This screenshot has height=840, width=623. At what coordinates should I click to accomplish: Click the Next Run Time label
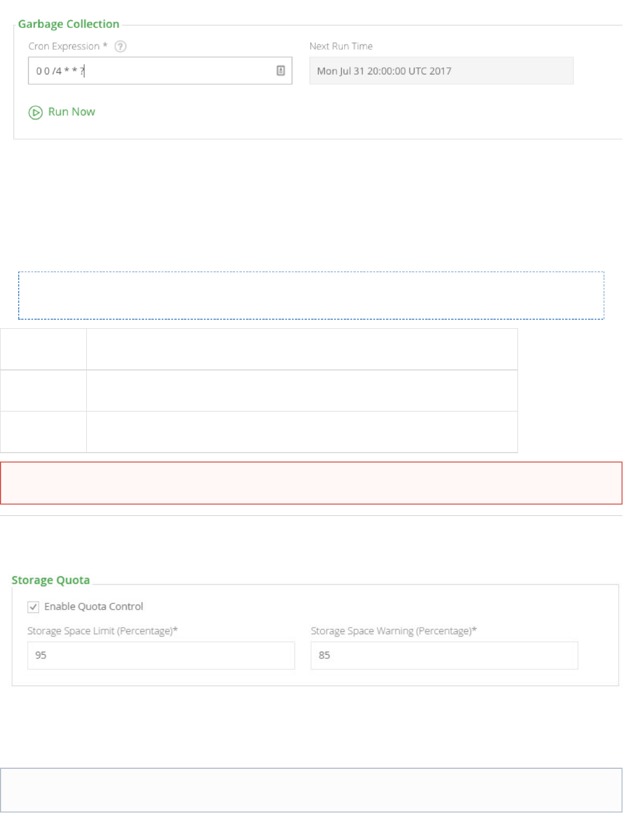341,46
